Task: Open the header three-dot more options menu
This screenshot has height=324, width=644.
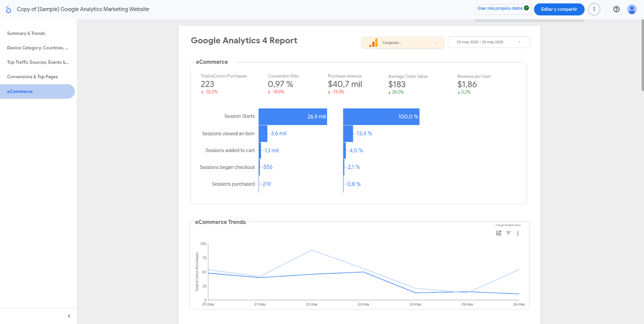Action: click(594, 9)
